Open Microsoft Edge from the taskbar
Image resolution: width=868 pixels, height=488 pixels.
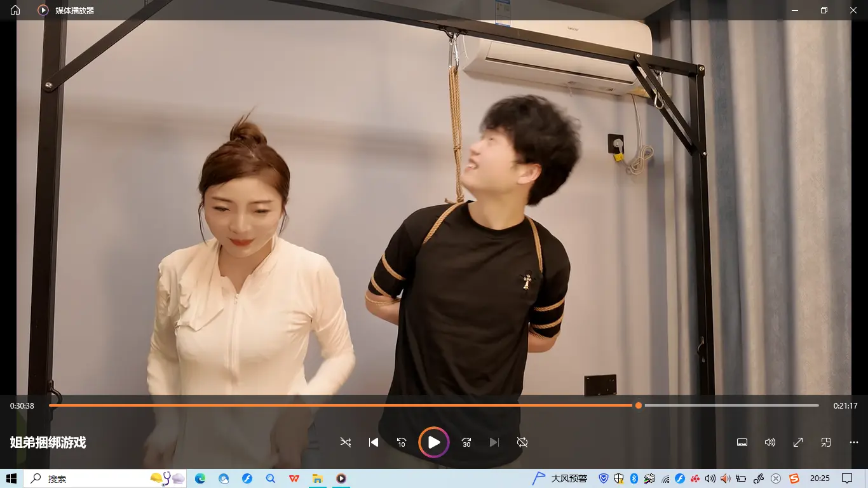pyautogui.click(x=200, y=478)
